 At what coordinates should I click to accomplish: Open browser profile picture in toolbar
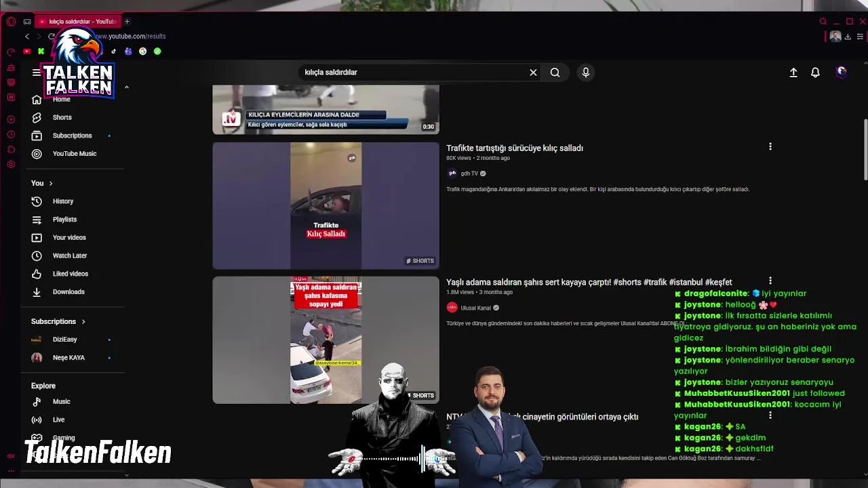(835, 37)
